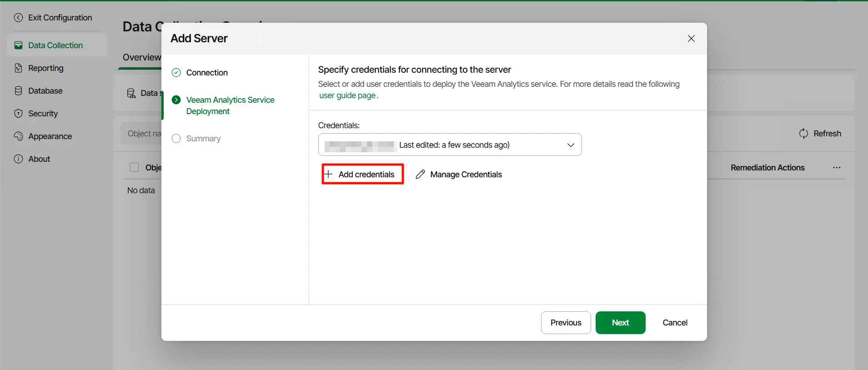868x370 pixels.
Task: Open the three-dots column options menu
Action: click(x=836, y=168)
